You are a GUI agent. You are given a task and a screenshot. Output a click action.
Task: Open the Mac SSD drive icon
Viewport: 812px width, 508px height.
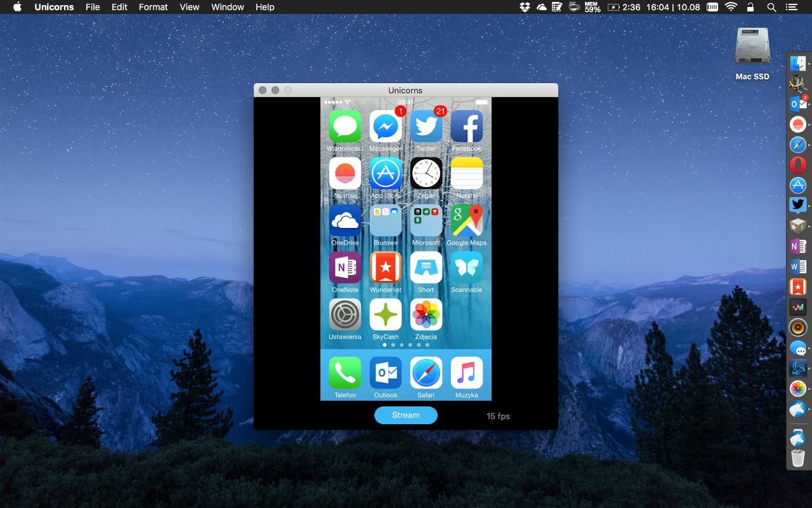752,46
